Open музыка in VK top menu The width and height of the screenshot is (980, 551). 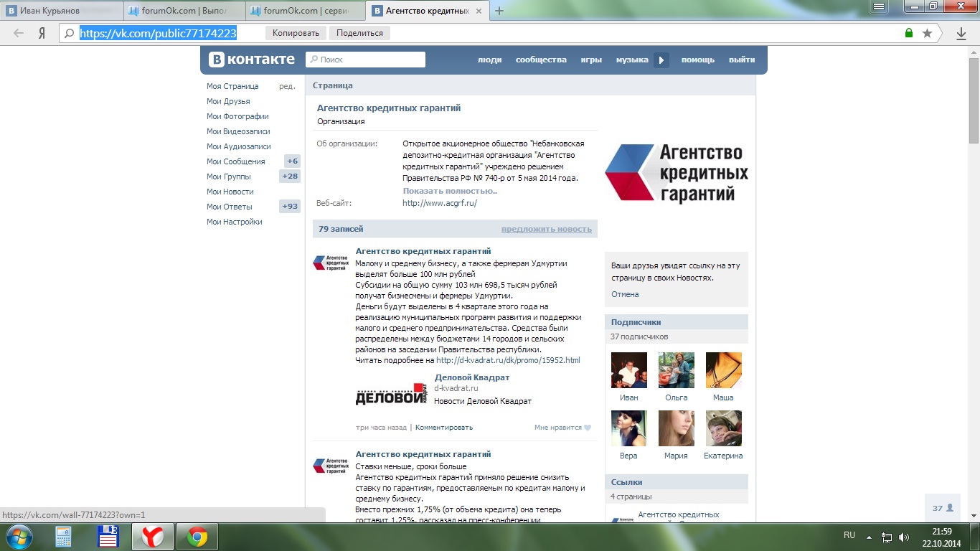tap(632, 60)
